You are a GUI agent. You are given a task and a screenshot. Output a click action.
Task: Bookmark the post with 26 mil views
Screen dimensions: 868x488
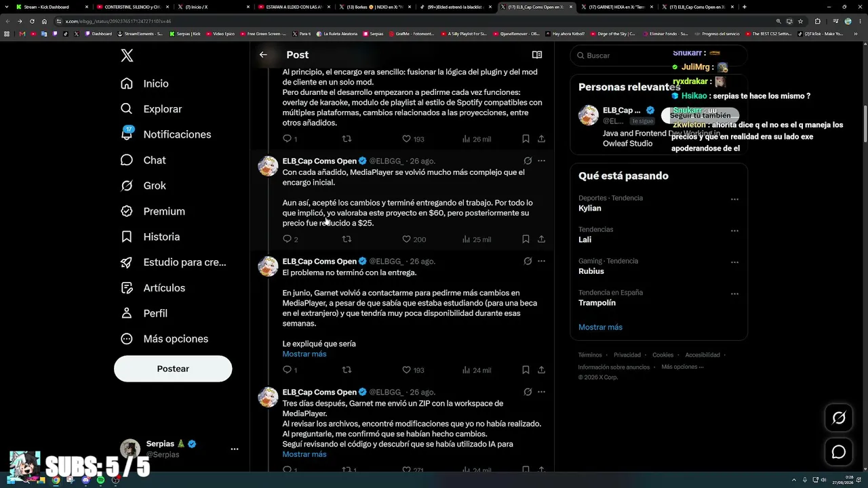point(526,139)
